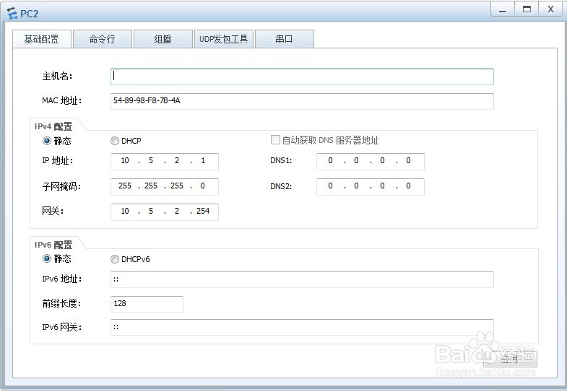Click the IP 地址 field 10.5.2.1
Viewport: 567px width, 392px height.
tap(165, 161)
